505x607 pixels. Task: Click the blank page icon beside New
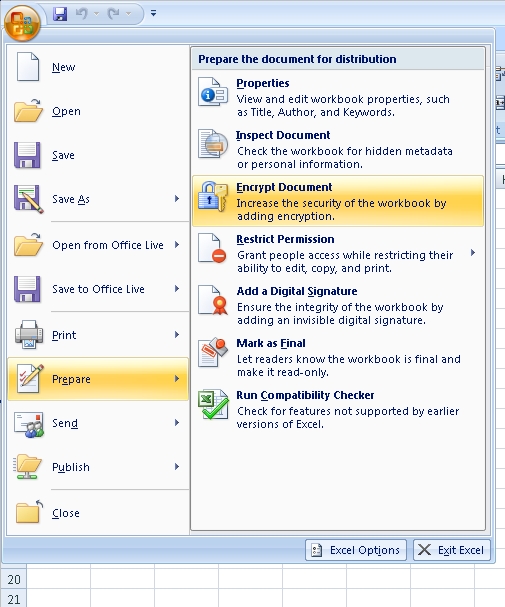pyautogui.click(x=28, y=67)
